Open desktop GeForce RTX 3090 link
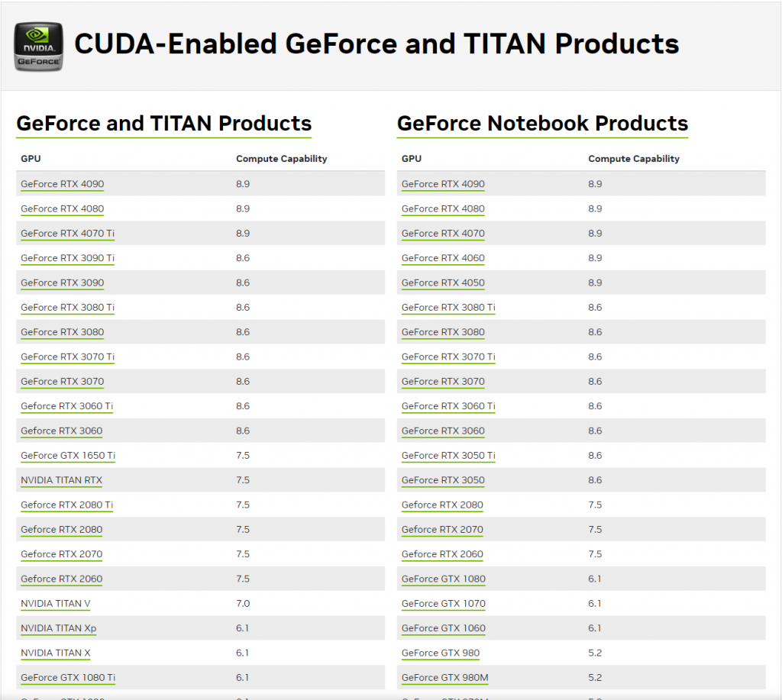The width and height of the screenshot is (782, 700). tap(63, 282)
